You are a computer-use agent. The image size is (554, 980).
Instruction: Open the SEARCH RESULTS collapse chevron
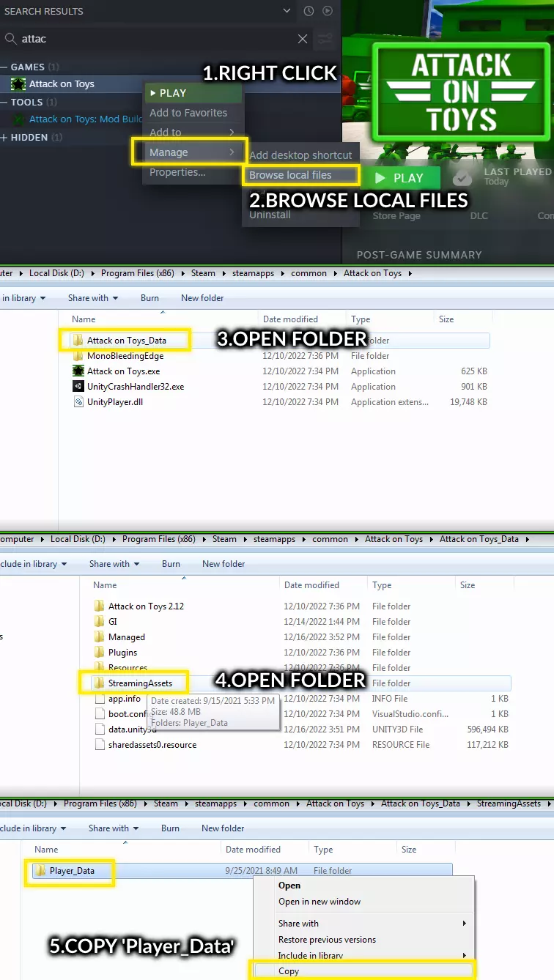(287, 11)
